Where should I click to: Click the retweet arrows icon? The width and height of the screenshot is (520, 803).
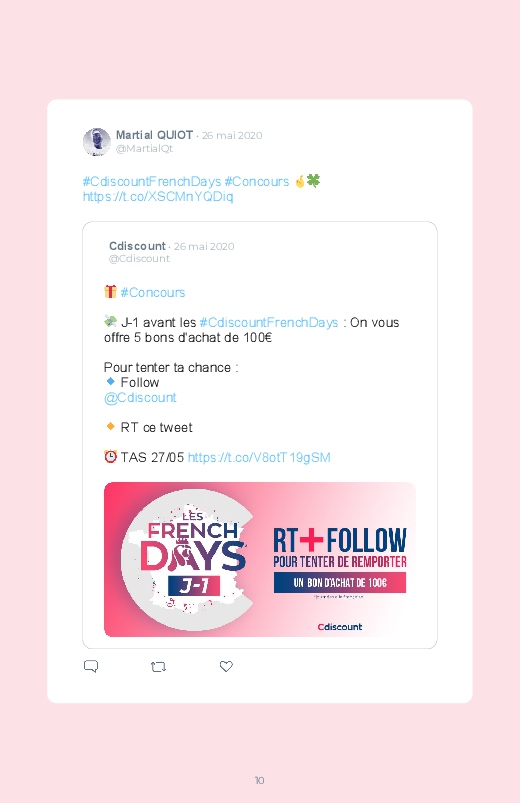coord(158,667)
